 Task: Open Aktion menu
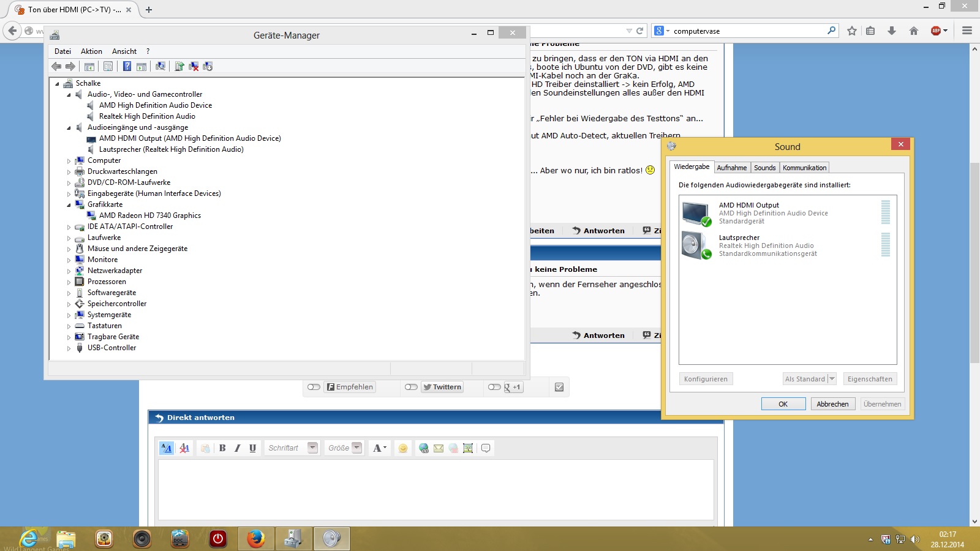pos(91,51)
